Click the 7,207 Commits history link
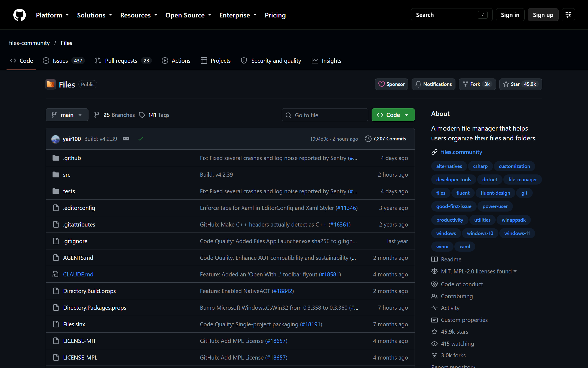The height and width of the screenshot is (368, 588). (x=386, y=139)
